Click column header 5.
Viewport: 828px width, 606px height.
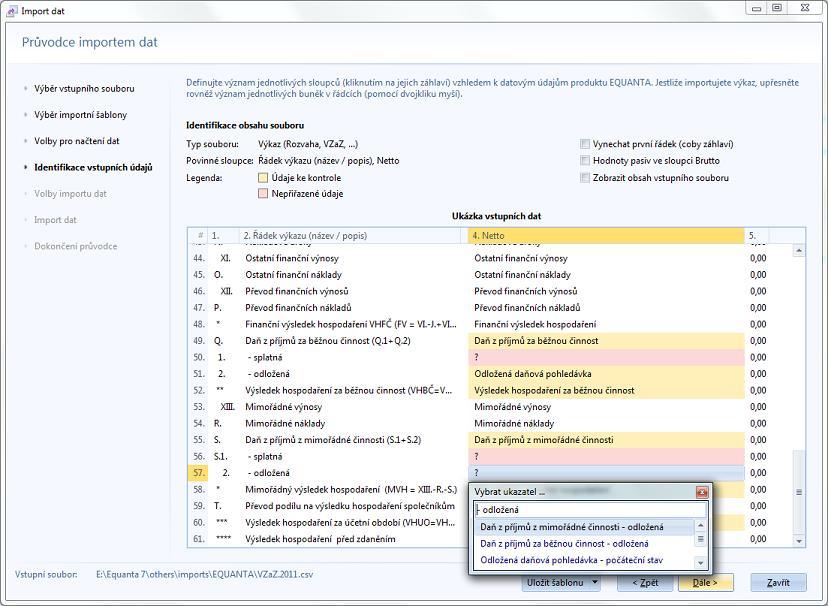(756, 235)
